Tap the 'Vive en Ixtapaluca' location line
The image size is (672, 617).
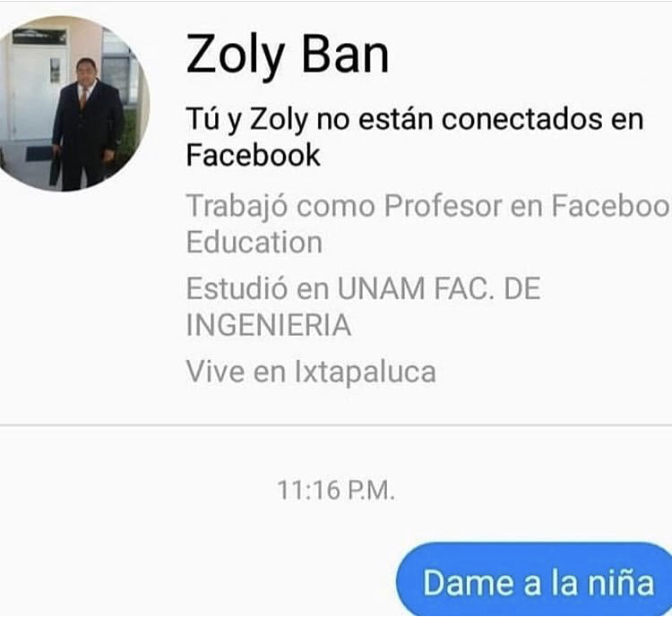(311, 372)
